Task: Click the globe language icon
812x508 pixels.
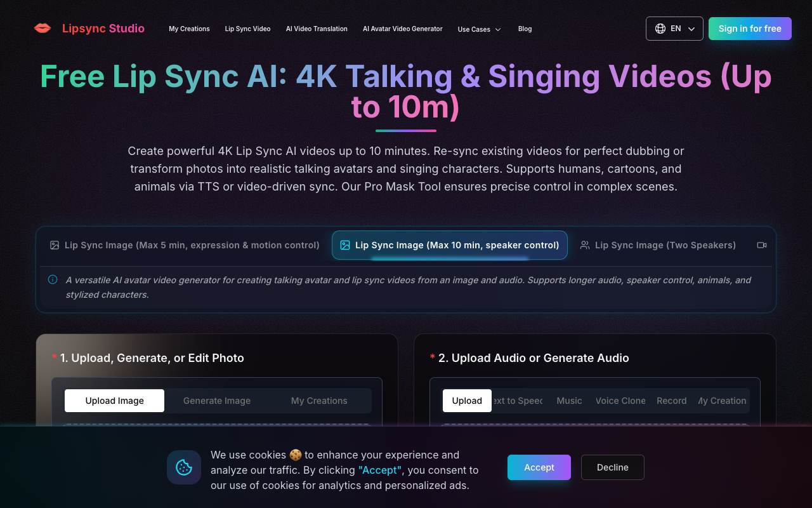Action: click(x=660, y=29)
